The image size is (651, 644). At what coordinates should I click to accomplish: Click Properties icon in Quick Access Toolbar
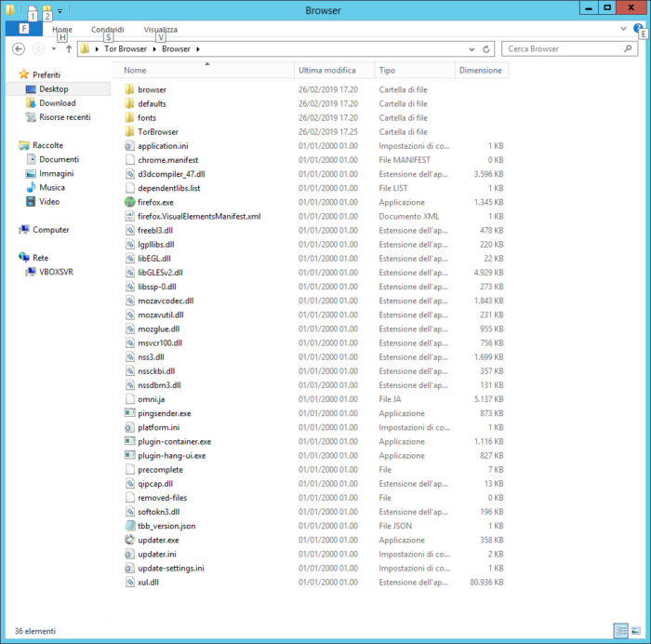click(33, 11)
